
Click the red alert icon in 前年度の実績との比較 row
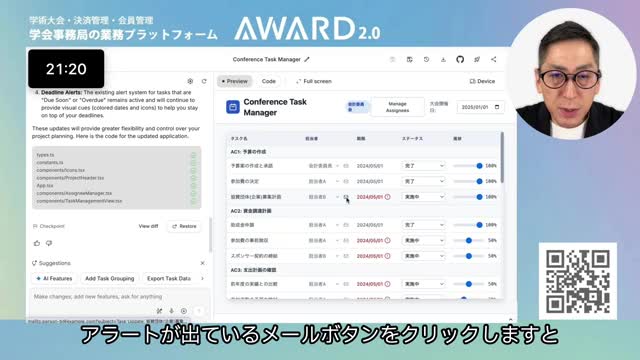point(387,284)
